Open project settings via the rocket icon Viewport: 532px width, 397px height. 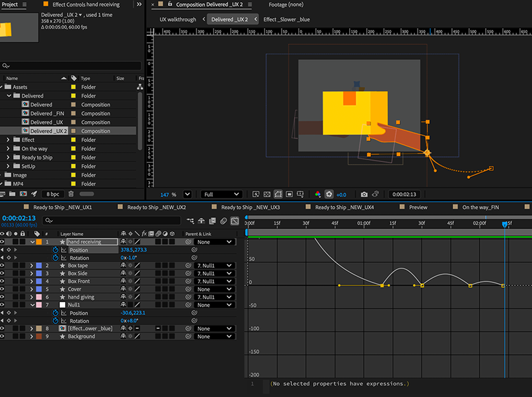point(34,194)
